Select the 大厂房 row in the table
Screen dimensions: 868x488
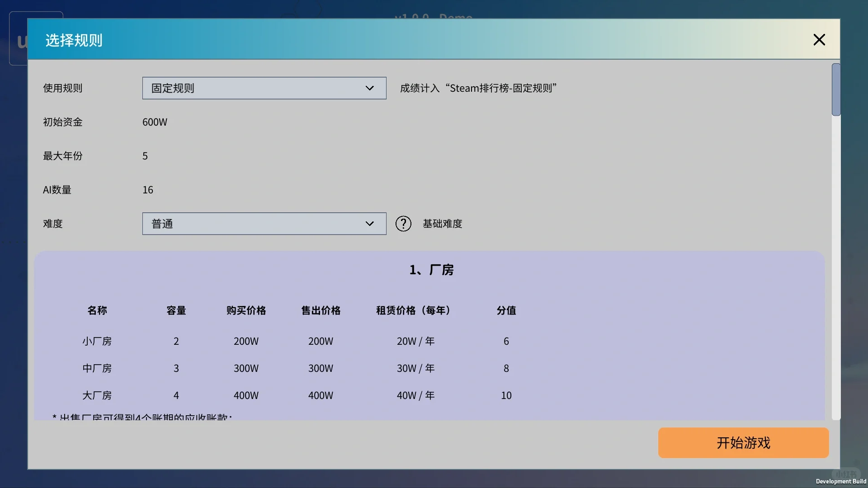(x=97, y=395)
